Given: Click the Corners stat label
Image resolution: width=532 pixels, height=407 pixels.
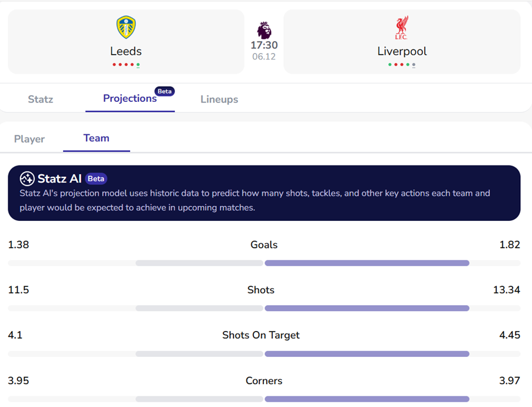Looking at the screenshot, I should click(x=264, y=380).
